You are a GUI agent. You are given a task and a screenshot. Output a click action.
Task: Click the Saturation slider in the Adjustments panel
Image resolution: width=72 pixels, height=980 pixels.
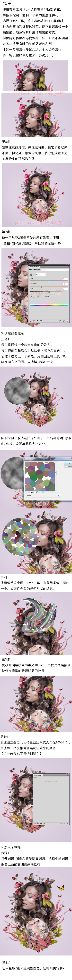(x=49, y=286)
